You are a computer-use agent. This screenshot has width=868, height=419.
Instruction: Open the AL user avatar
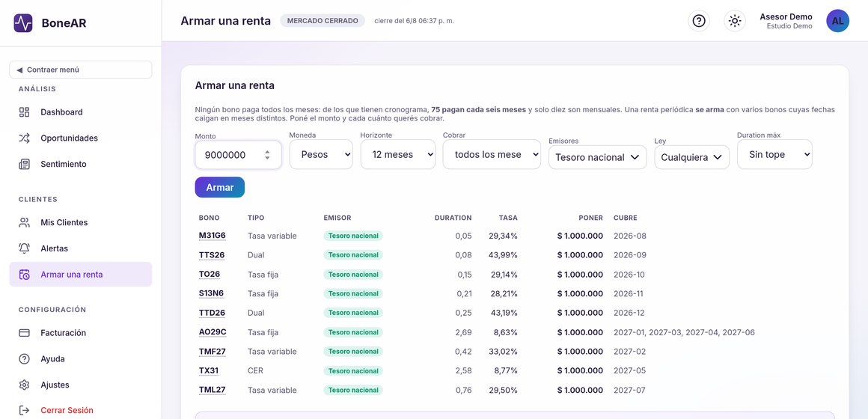pos(837,21)
